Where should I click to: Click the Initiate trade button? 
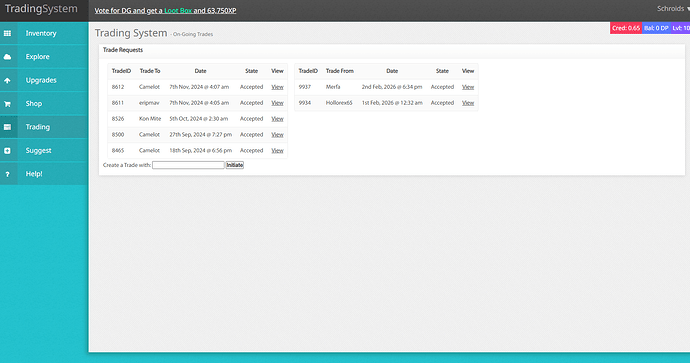pos(235,165)
